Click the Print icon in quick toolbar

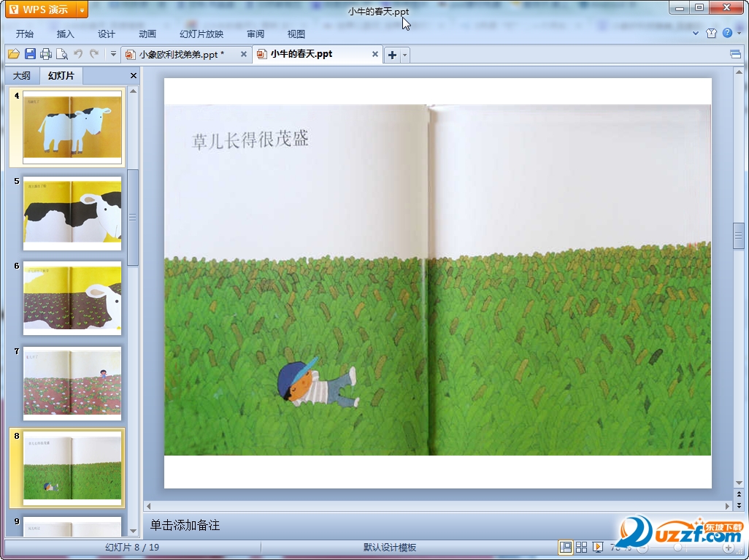46,54
